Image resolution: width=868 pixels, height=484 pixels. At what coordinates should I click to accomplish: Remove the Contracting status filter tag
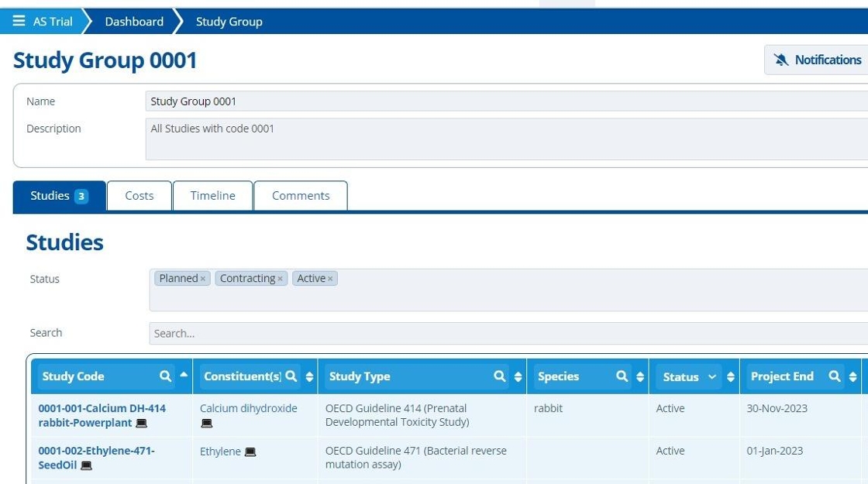coord(280,279)
